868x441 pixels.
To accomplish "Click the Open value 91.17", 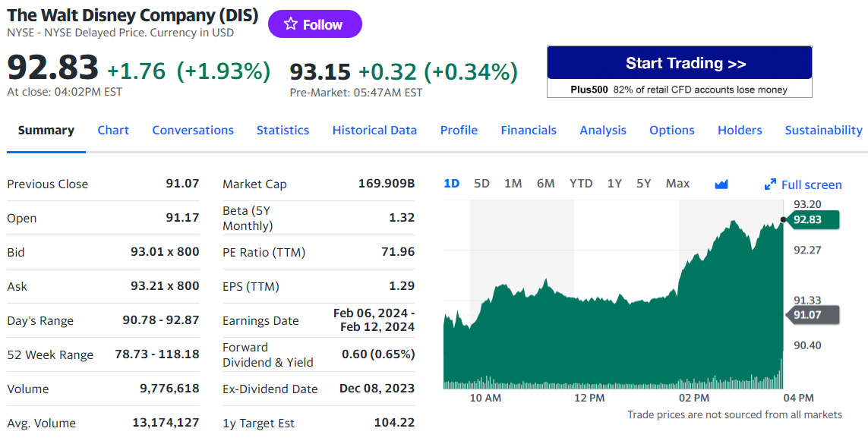I will coord(182,217).
